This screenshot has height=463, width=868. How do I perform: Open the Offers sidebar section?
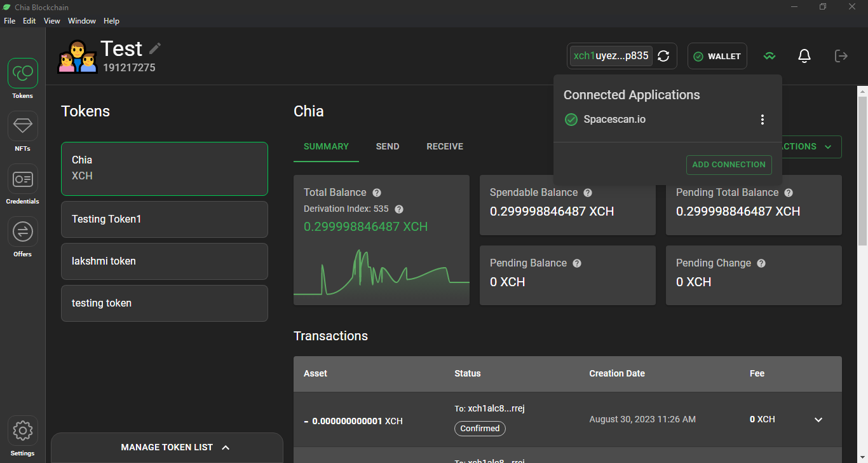(23, 231)
